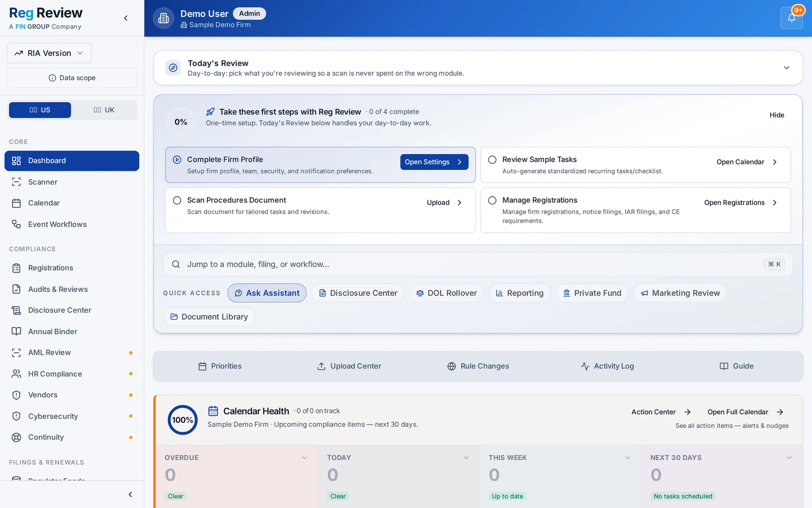Click the Dashboard grid icon in sidebar
Image resolution: width=812 pixels, height=508 pixels.
16,161
